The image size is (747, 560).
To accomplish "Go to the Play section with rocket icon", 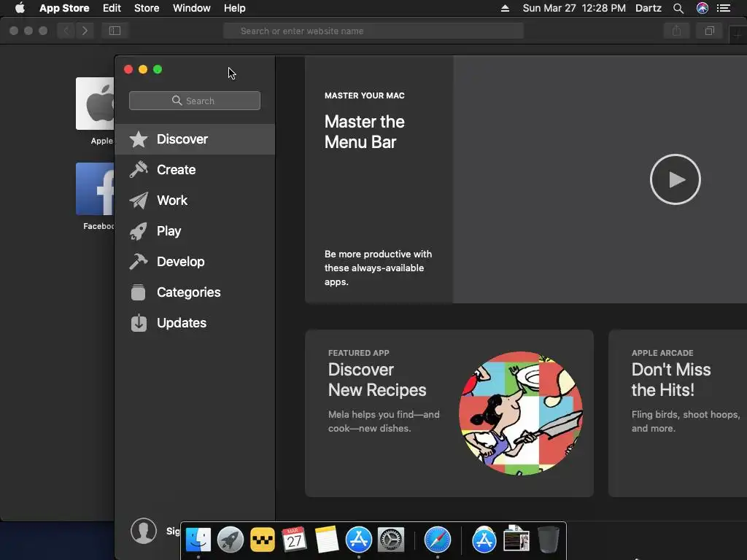I will (x=194, y=231).
